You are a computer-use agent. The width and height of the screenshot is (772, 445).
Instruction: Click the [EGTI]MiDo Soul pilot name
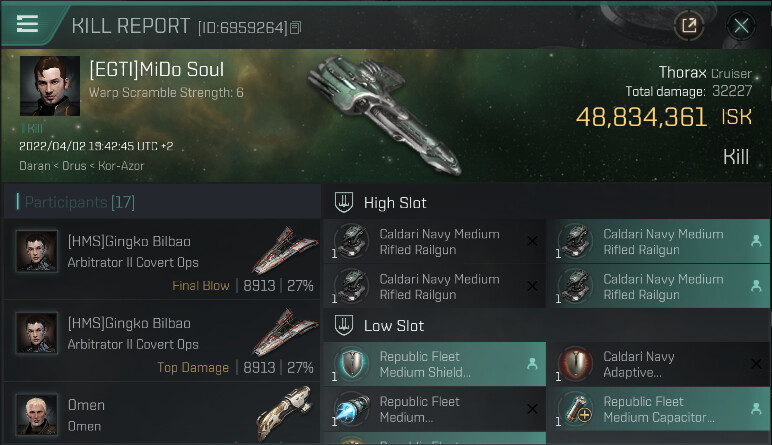pyautogui.click(x=156, y=70)
